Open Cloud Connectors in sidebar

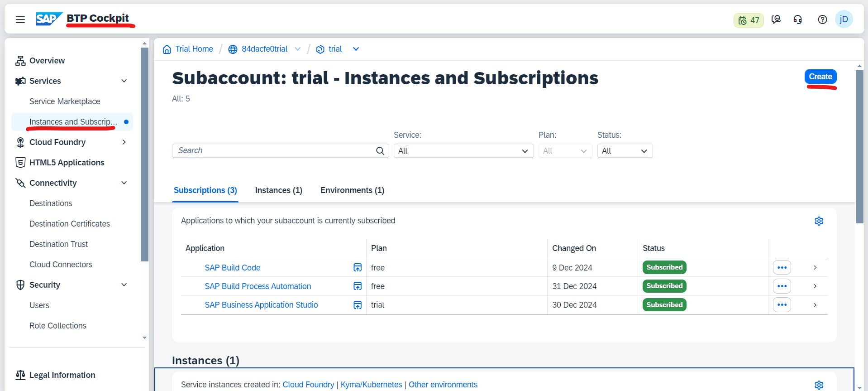61,265
